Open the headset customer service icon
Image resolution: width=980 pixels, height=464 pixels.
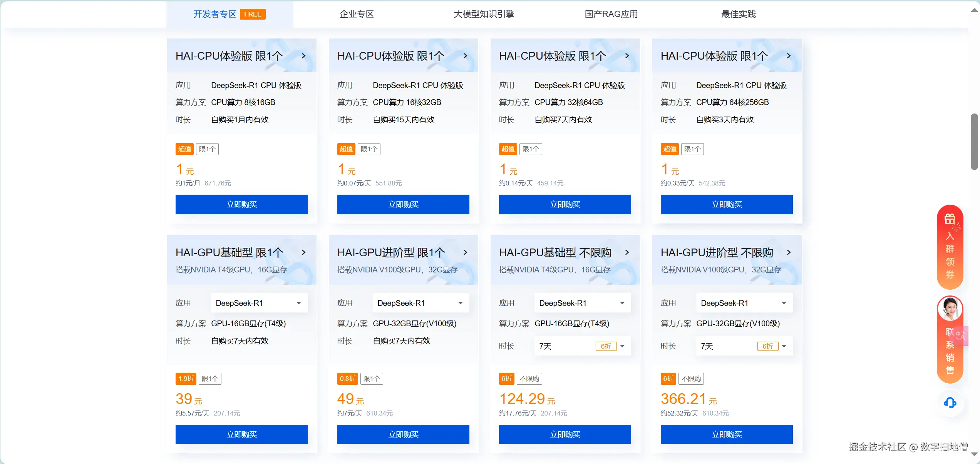click(x=950, y=403)
